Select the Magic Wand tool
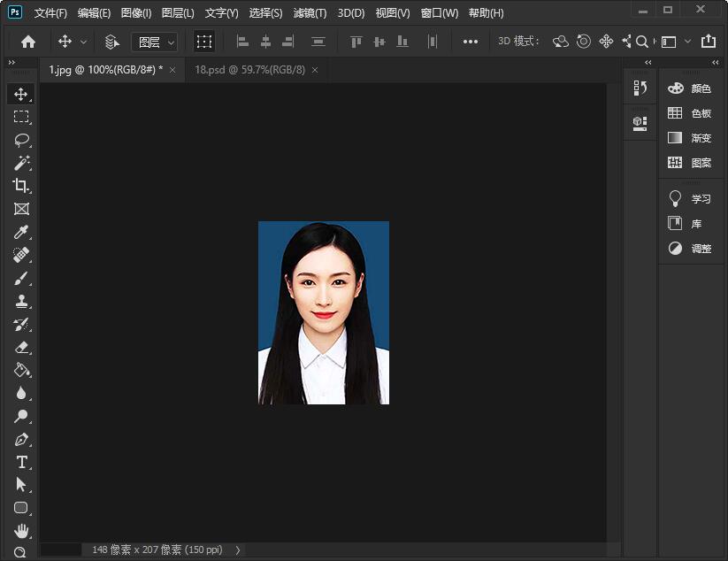The image size is (728, 561). pyautogui.click(x=21, y=163)
